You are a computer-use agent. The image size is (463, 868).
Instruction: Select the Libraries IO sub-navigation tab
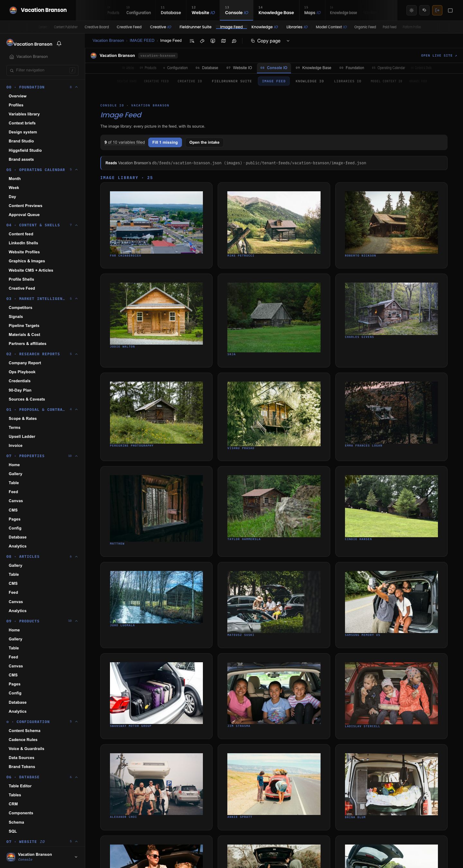tap(297, 27)
